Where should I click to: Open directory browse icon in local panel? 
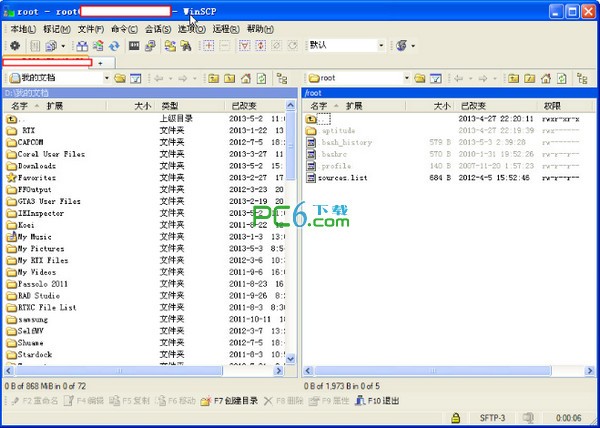pos(120,78)
